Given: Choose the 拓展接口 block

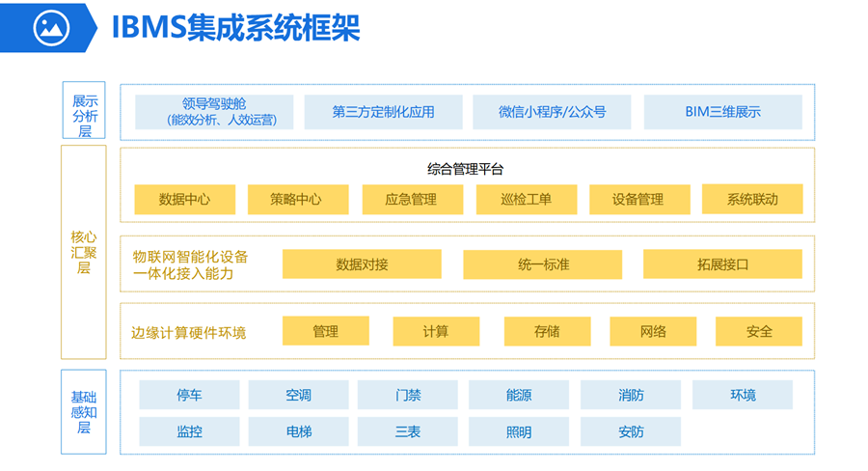Looking at the screenshot, I should click(x=722, y=263).
